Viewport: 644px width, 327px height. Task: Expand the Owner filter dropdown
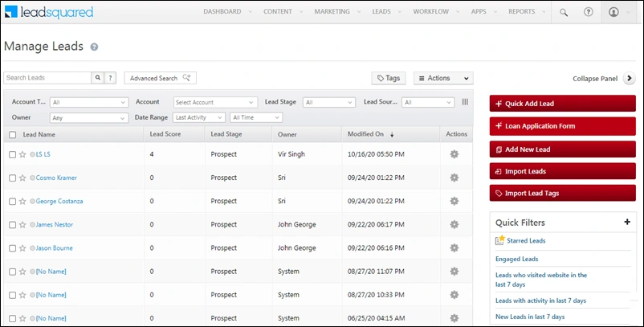pos(89,118)
